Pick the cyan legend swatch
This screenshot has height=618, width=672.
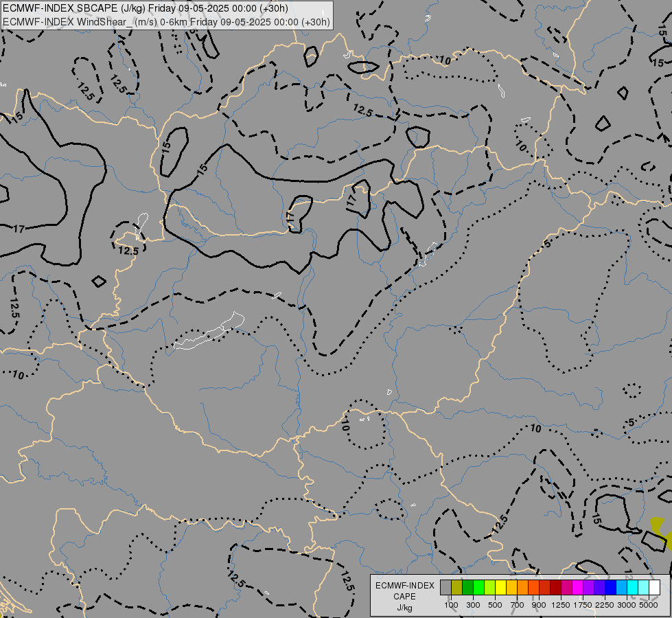point(633,587)
